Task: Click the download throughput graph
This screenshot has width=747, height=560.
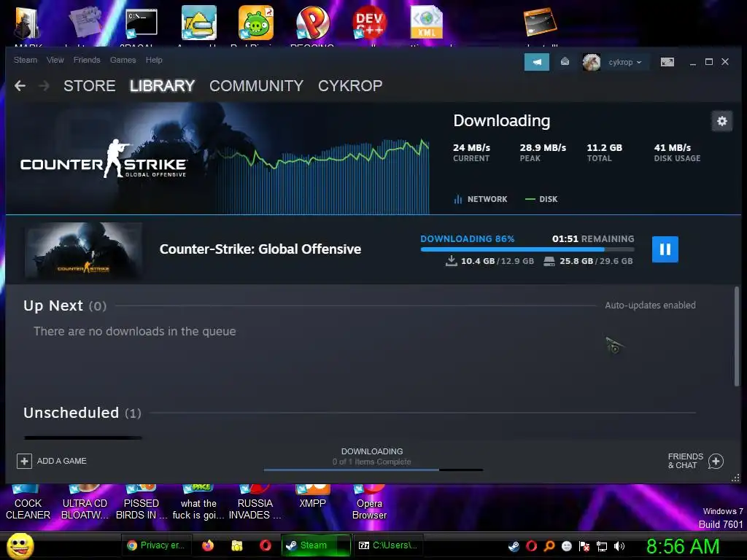Action: 323,175
